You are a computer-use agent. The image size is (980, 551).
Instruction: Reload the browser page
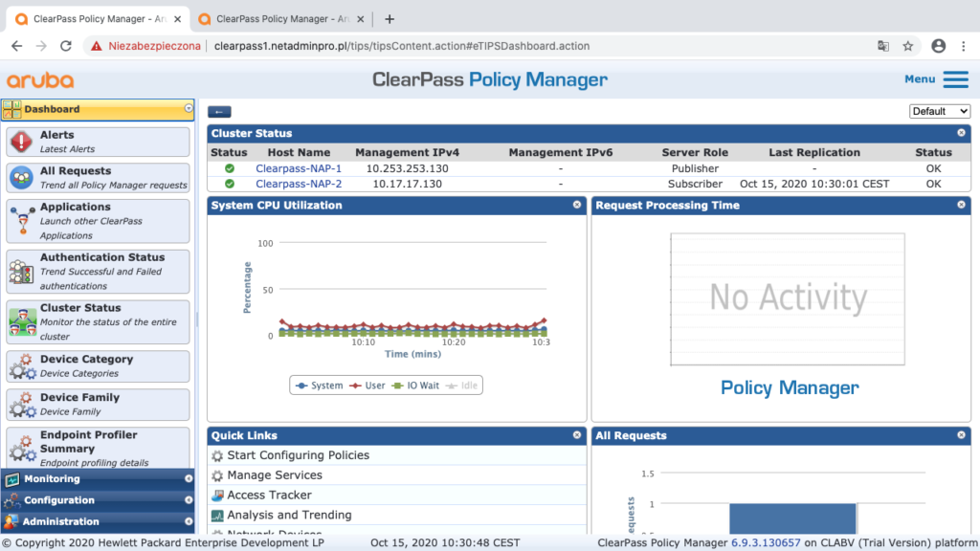coord(66,46)
